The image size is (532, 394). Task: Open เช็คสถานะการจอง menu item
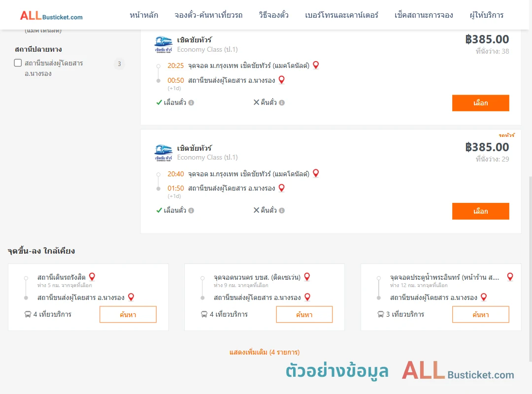pyautogui.click(x=424, y=15)
